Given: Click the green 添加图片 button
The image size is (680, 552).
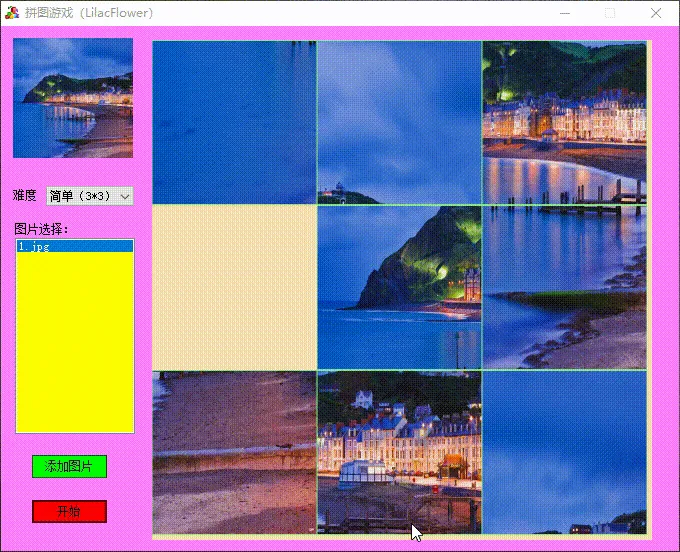Looking at the screenshot, I should (69, 466).
